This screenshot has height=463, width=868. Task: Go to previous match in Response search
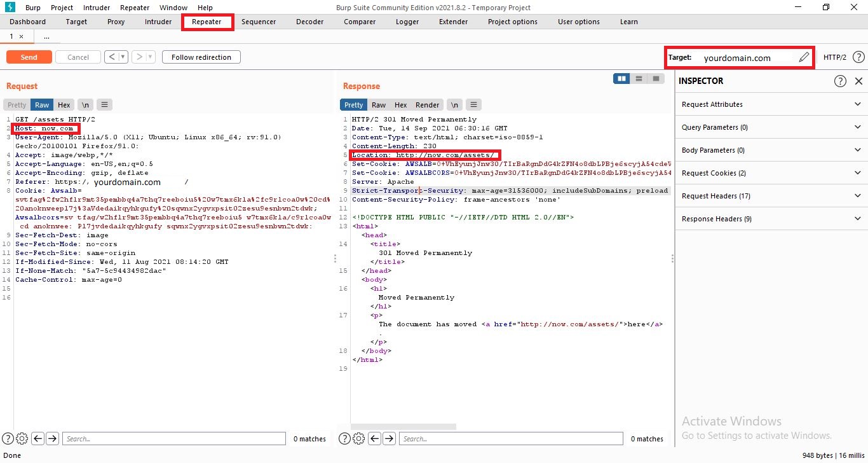coord(374,438)
